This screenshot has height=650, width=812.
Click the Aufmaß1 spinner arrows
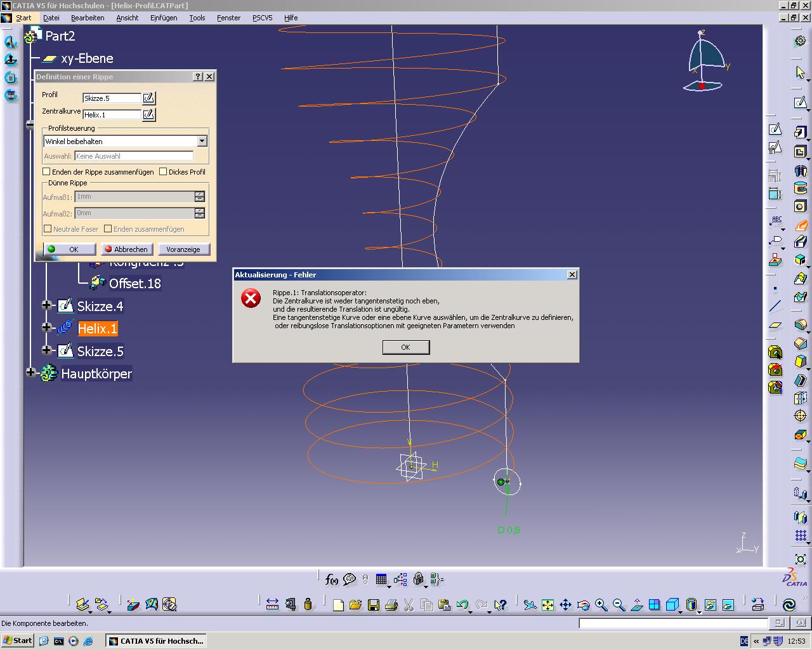(x=200, y=197)
